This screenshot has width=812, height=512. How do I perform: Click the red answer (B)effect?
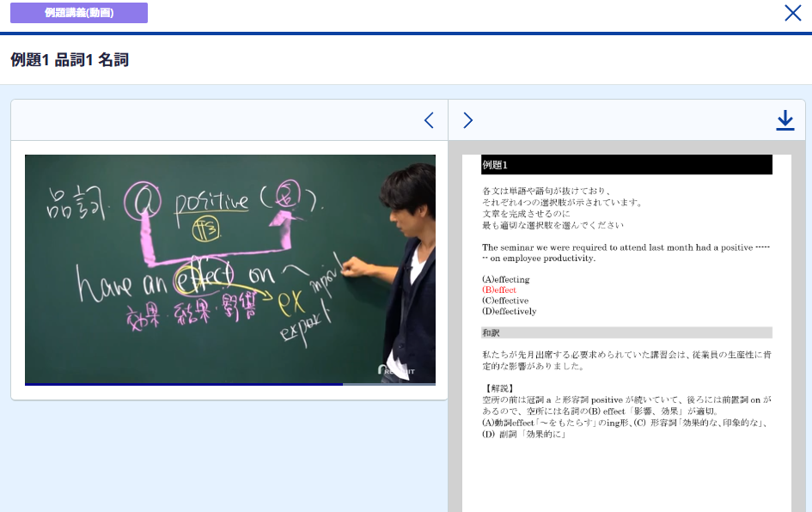[499, 290]
